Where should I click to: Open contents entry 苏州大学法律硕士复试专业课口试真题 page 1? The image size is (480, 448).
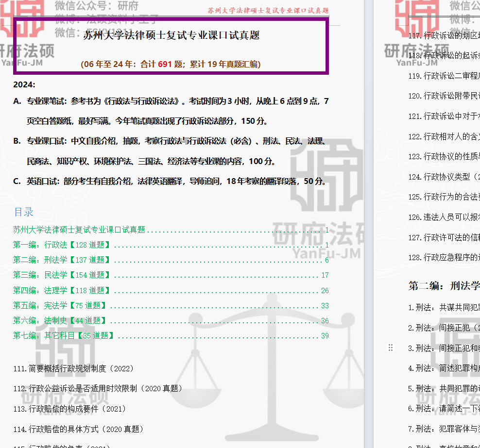coord(171,230)
